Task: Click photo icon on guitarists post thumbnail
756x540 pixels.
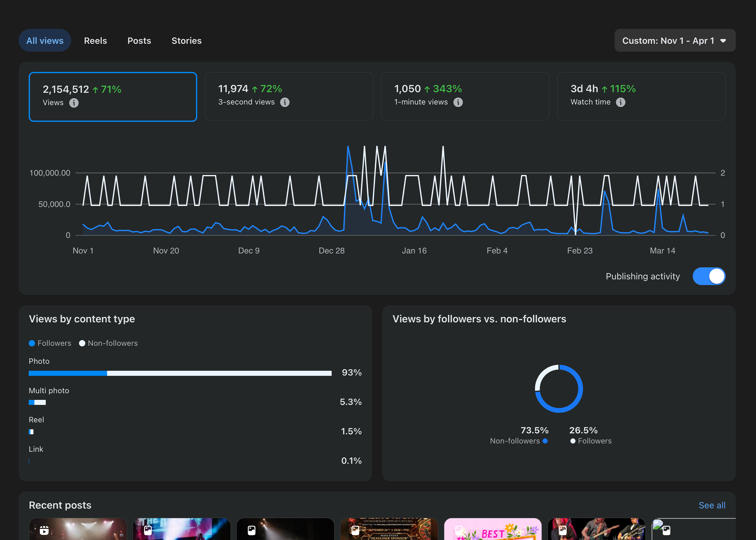Action: coord(563,530)
